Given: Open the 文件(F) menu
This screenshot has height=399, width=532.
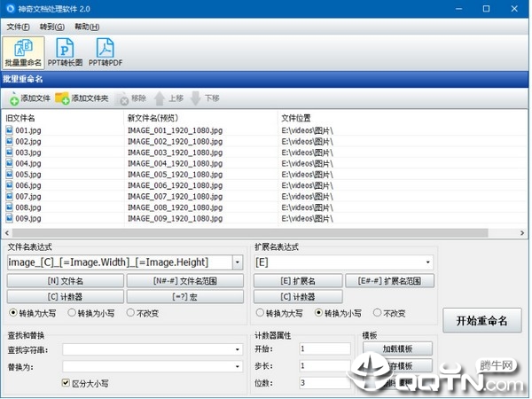Looking at the screenshot, I should 19,27.
